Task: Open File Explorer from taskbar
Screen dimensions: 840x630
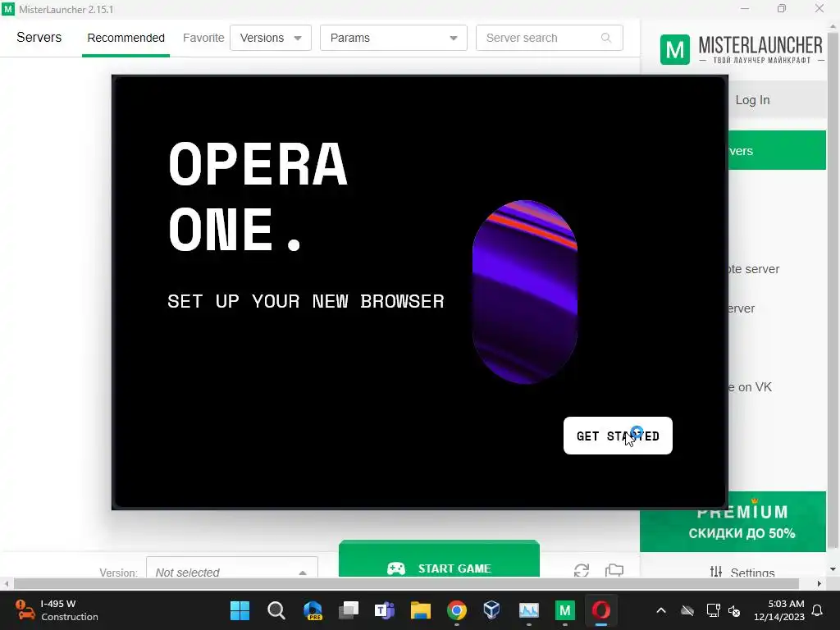Action: pyautogui.click(x=421, y=610)
